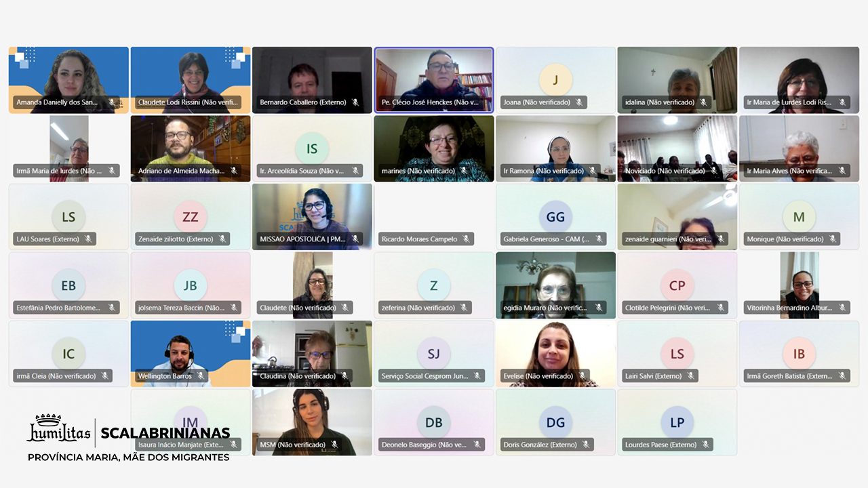Click the Humilitas Scalabrinianas logo
The height and width of the screenshot is (488, 868).
(x=129, y=437)
